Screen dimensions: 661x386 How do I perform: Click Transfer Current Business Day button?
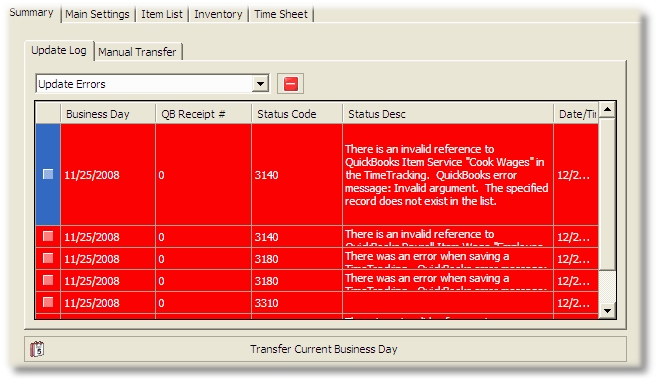pos(325,349)
